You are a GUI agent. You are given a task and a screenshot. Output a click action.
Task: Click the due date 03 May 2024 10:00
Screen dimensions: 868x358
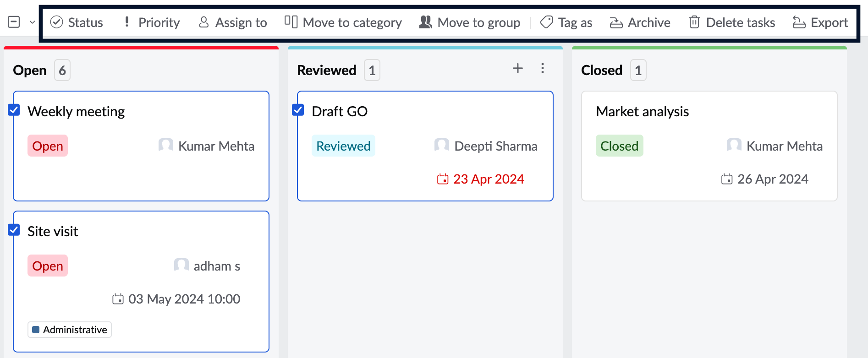point(184,299)
